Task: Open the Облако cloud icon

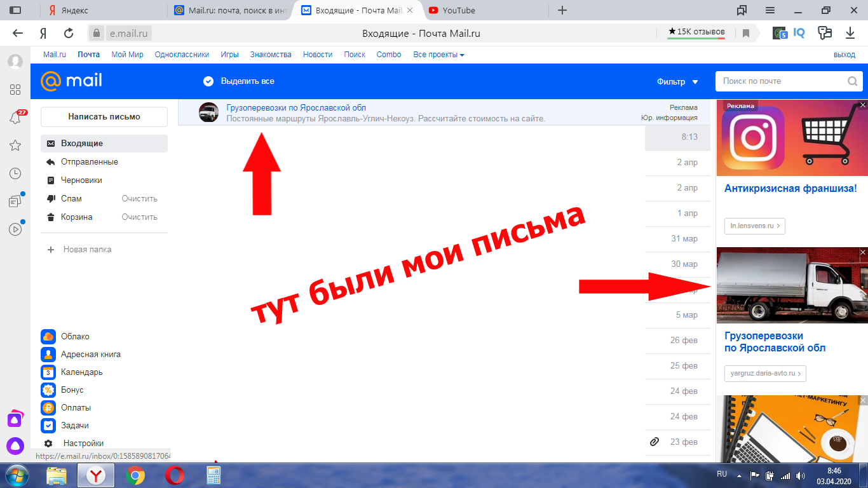Action: 48,337
